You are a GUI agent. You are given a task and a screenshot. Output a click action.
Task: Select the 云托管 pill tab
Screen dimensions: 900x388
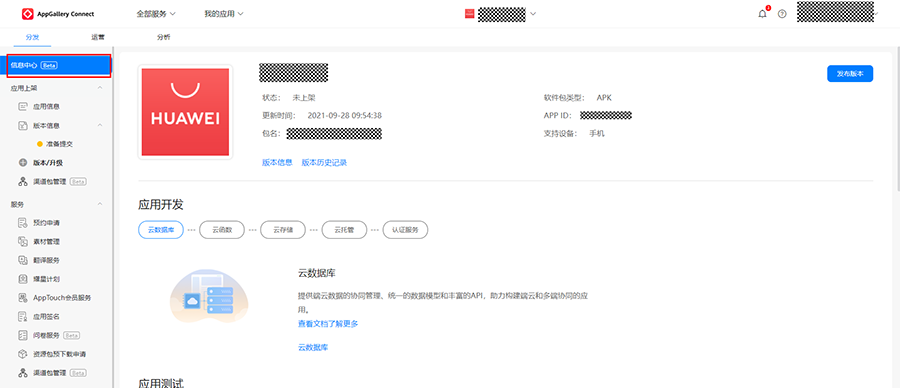pyautogui.click(x=344, y=230)
